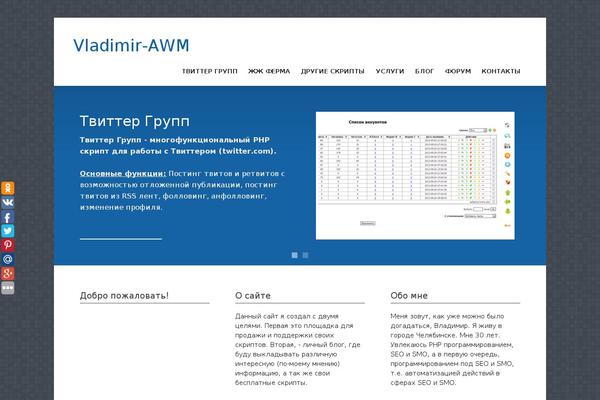This screenshot has width=600, height=400.
Task: Click the paragraph starting Меня зовут
Action: click(x=452, y=349)
